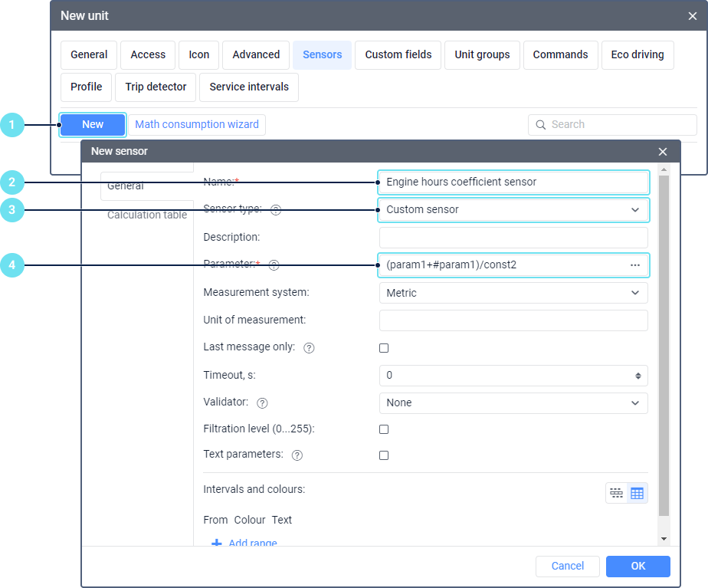Image resolution: width=708 pixels, height=588 pixels.
Task: Switch to the Eco driving tab
Action: (638, 55)
